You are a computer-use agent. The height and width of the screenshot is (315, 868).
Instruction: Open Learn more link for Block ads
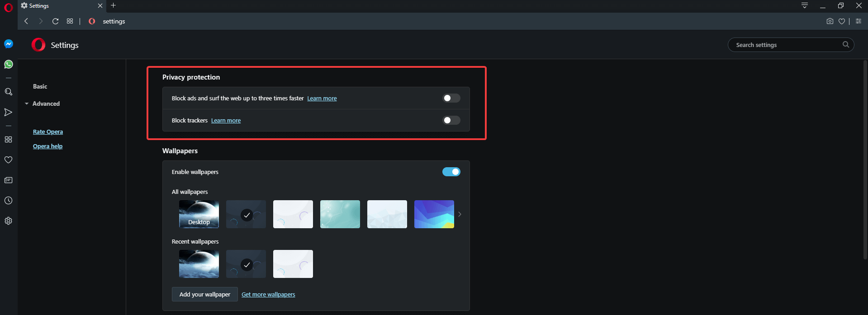pyautogui.click(x=322, y=99)
